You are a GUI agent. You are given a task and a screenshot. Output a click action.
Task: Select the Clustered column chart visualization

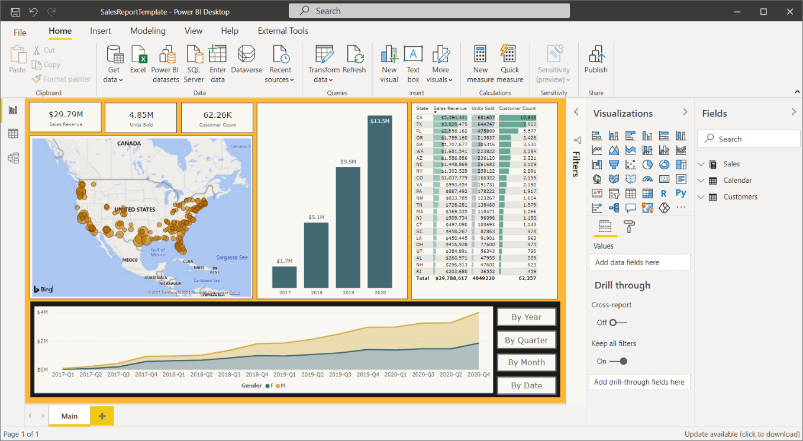647,136
